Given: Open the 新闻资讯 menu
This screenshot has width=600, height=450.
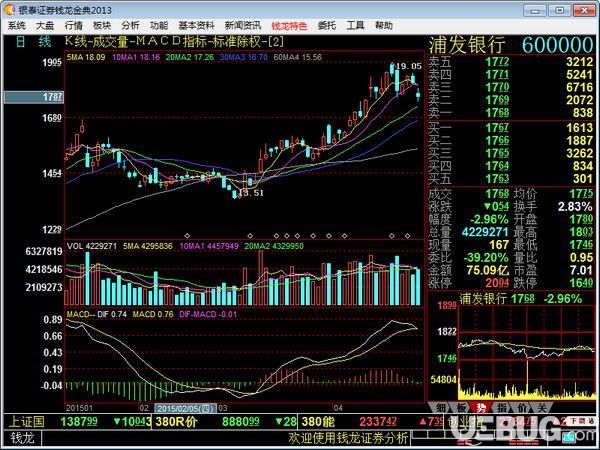Looking at the screenshot, I should pos(243,26).
